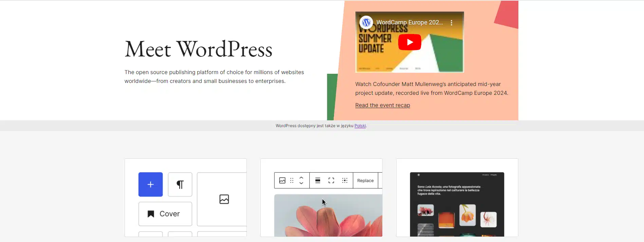
Task: Click the Align toolbar icon
Action: pyautogui.click(x=318, y=180)
